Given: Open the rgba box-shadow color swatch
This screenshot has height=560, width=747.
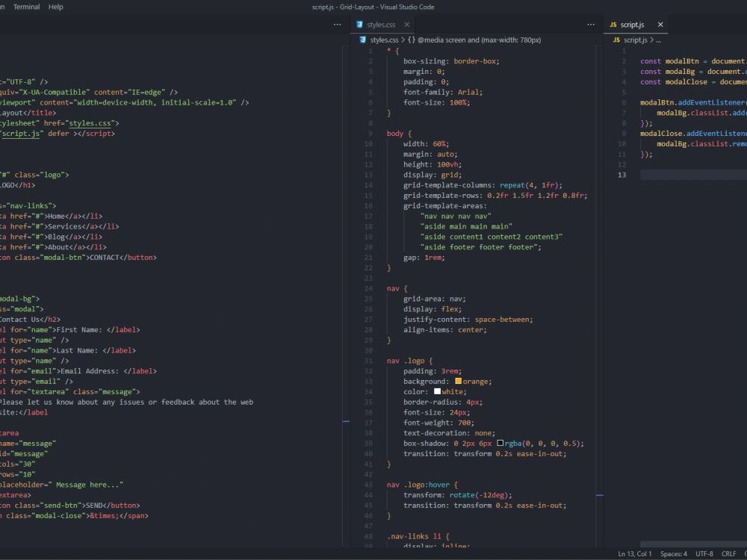Looking at the screenshot, I should [x=500, y=443].
